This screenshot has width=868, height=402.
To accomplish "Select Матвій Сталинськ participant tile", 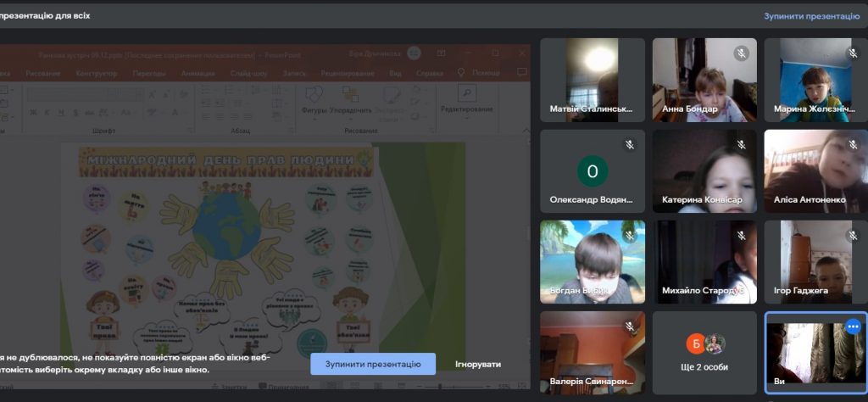I will tap(593, 80).
